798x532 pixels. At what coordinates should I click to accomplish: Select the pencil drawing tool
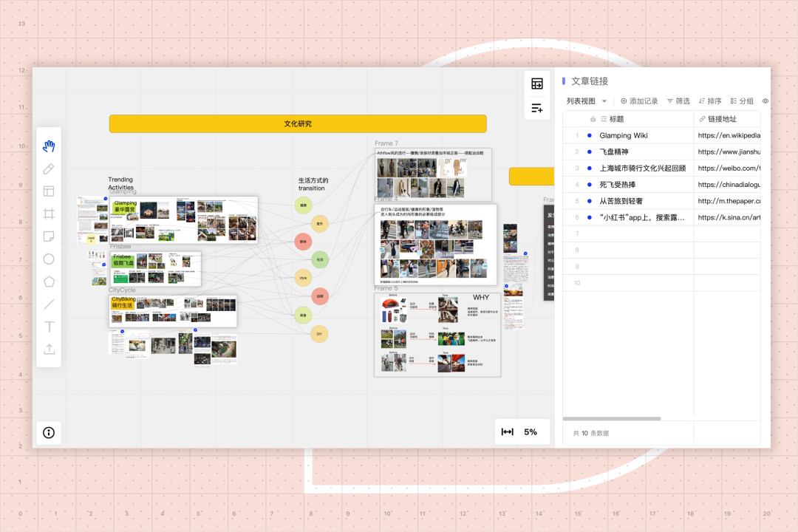pos(49,169)
